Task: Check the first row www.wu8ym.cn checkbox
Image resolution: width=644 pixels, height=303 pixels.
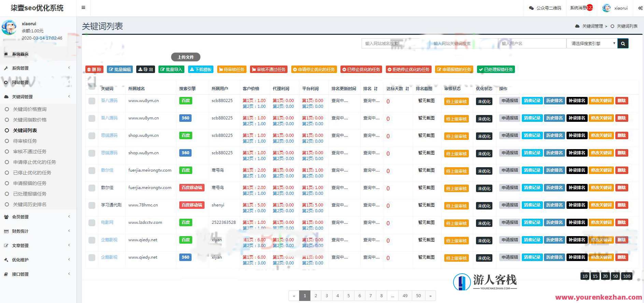Action: (92, 101)
